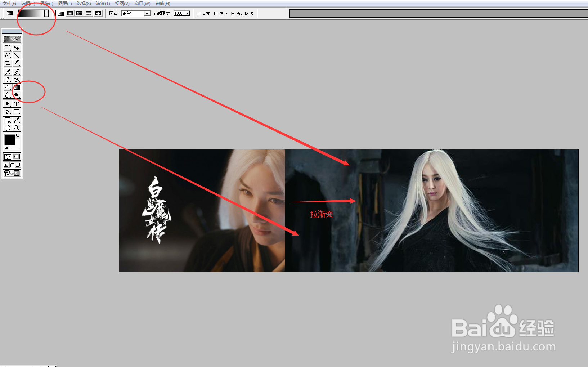Reset default foreground and background colors
The image size is (588, 367).
6,148
